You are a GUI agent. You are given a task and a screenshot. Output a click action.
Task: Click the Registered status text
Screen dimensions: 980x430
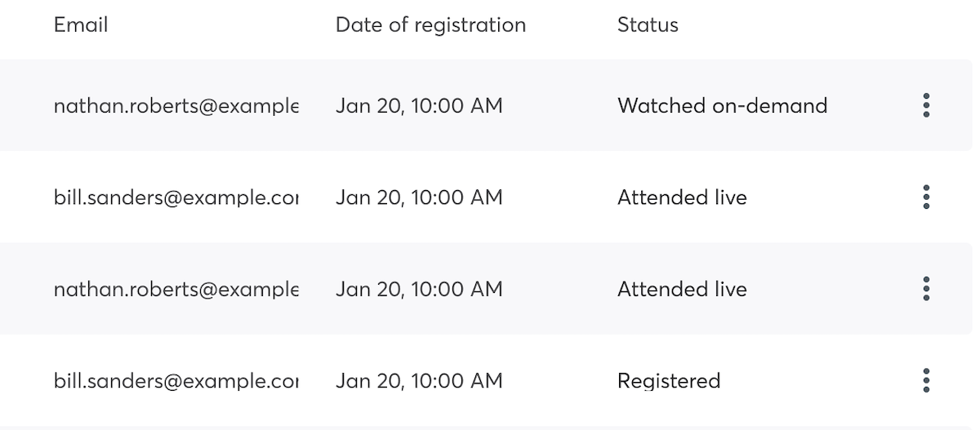[x=669, y=380]
